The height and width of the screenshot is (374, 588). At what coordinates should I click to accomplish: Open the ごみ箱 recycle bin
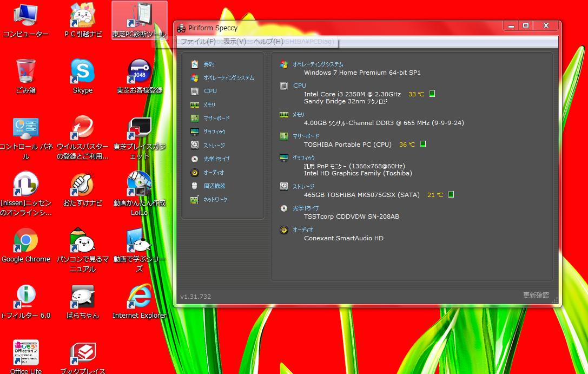pyautogui.click(x=25, y=76)
